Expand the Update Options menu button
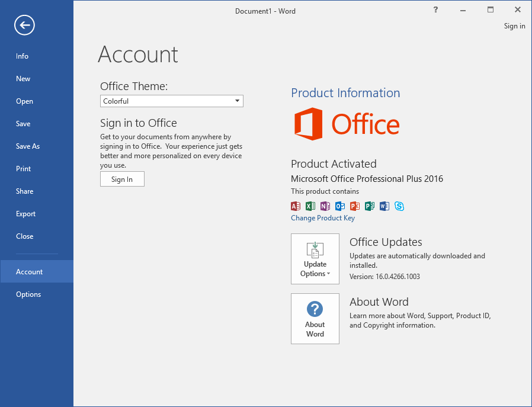 tap(315, 259)
